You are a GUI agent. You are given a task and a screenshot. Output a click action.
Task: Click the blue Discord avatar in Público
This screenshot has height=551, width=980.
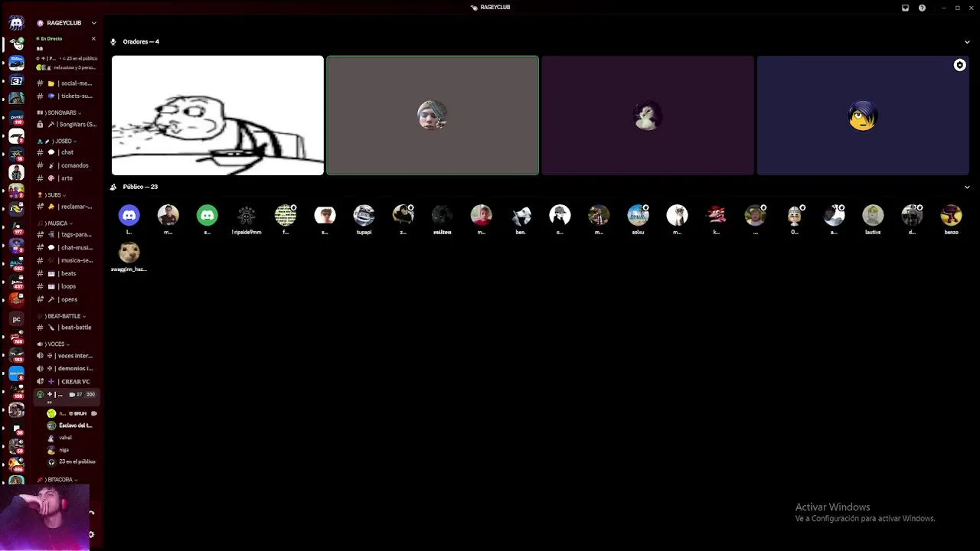pos(129,215)
